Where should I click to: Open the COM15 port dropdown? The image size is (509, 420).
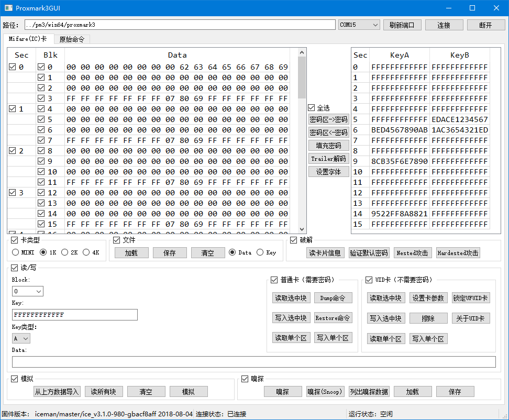359,25
